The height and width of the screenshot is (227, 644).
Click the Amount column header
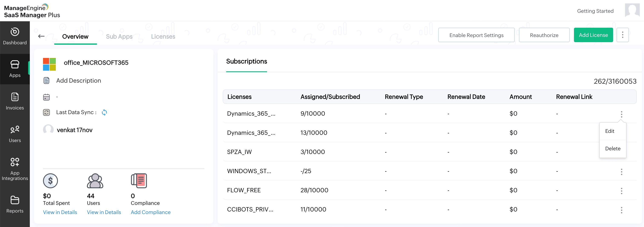point(520,97)
